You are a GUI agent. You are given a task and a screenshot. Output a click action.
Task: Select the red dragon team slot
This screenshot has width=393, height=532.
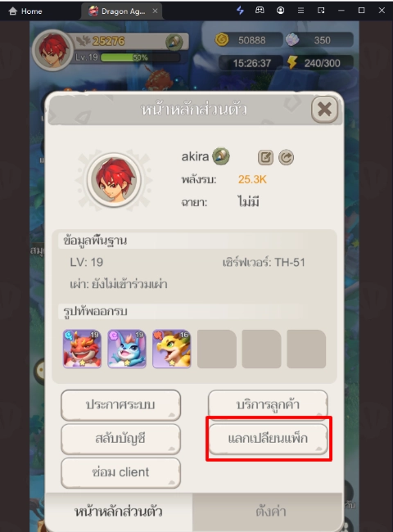(x=82, y=349)
